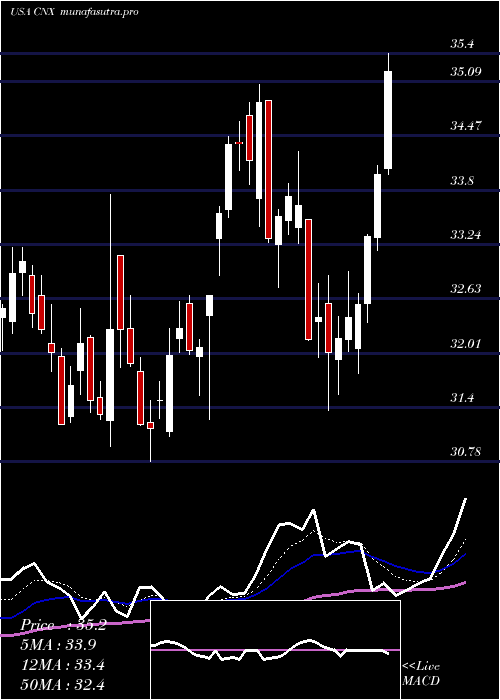The width and height of the screenshot is (500, 700).
Task: Click the 32.63 price level label
Action: (x=466, y=289)
